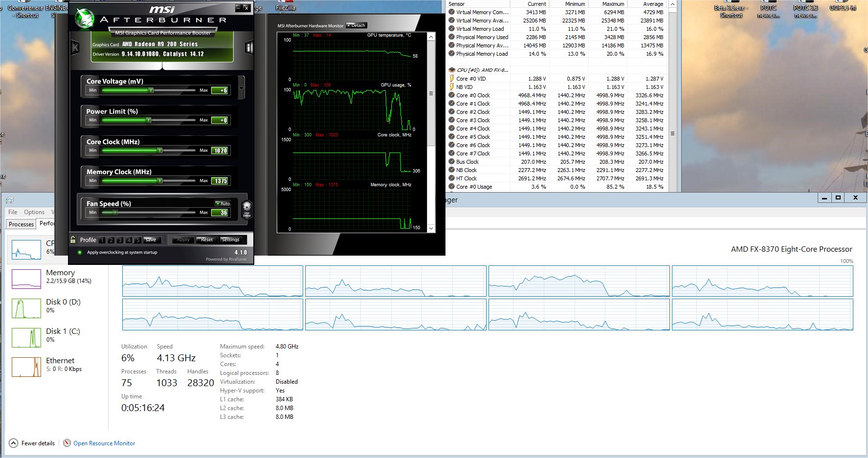Click Fewer details in Task Manager
The height and width of the screenshot is (458, 868).
click(x=38, y=443)
